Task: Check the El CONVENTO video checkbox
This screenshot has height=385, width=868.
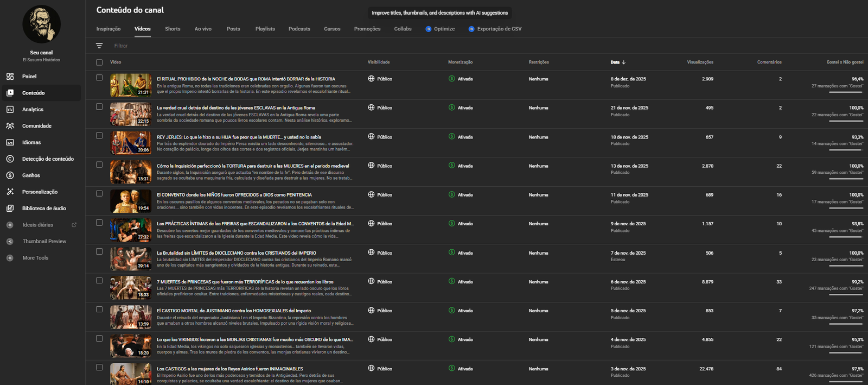Action: 99,193
